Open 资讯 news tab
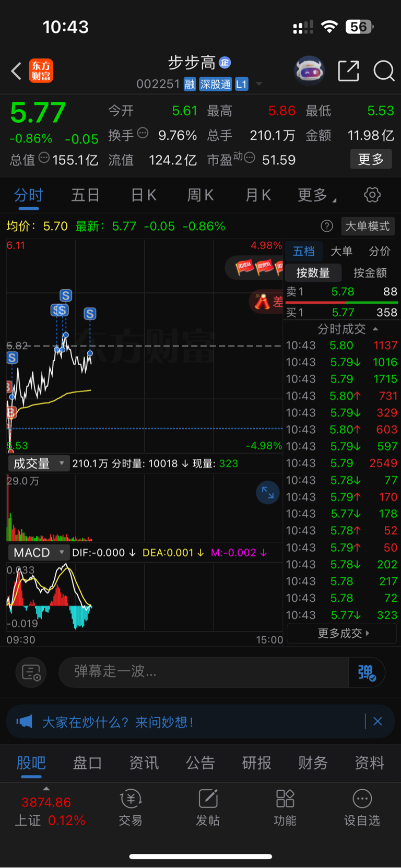This screenshot has height=868, width=401. 144,763
